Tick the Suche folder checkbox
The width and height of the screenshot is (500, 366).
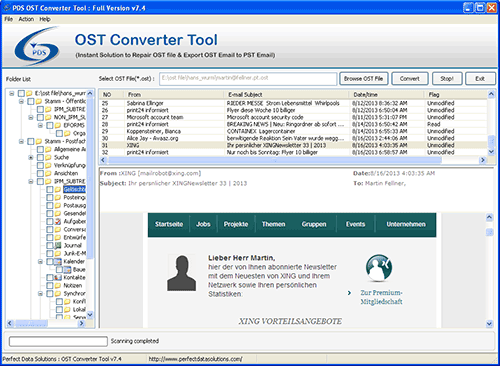[40, 157]
